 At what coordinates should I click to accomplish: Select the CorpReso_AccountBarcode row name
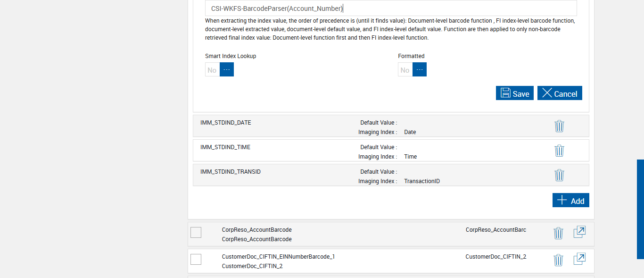(x=256, y=230)
